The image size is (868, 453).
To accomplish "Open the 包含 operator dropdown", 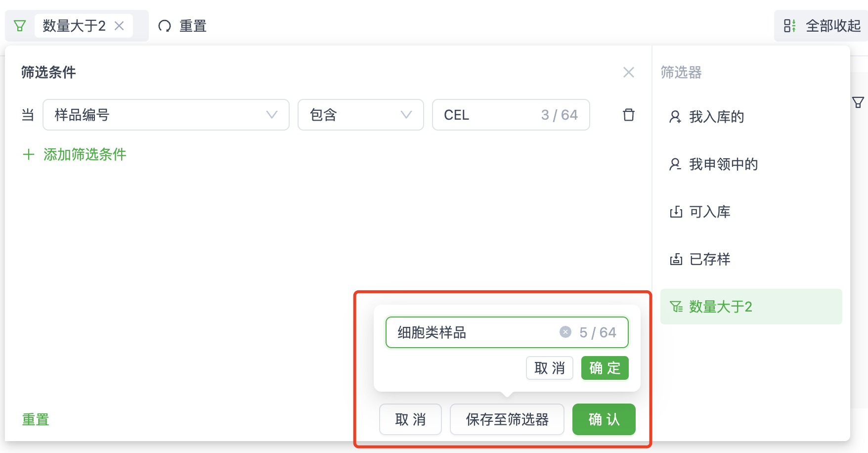I will click(406, 115).
